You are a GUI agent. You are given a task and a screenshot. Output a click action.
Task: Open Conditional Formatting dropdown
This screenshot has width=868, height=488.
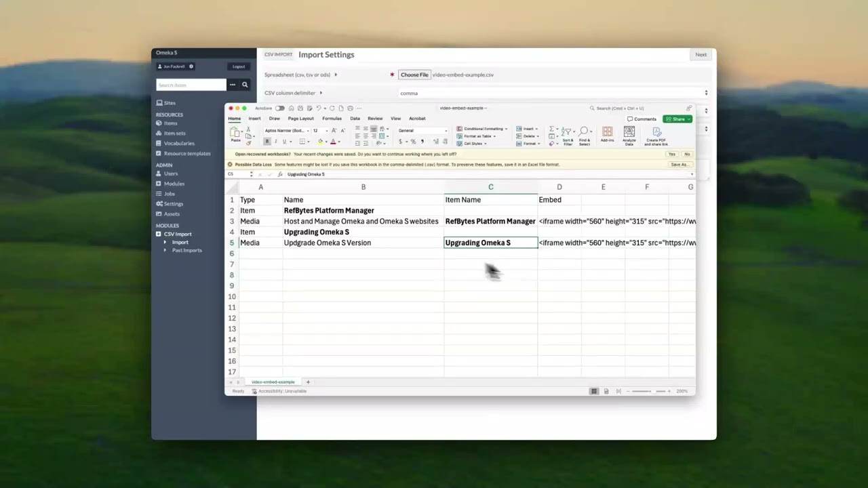point(481,129)
